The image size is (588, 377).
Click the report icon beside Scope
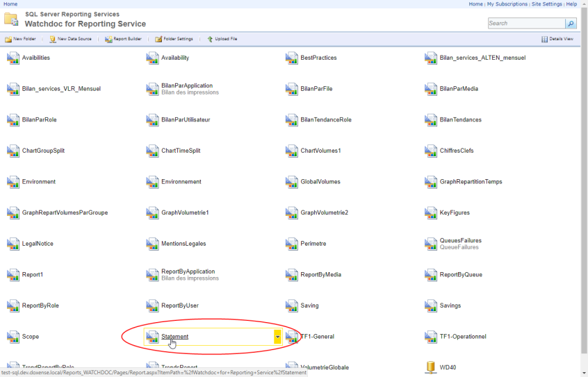coord(13,337)
